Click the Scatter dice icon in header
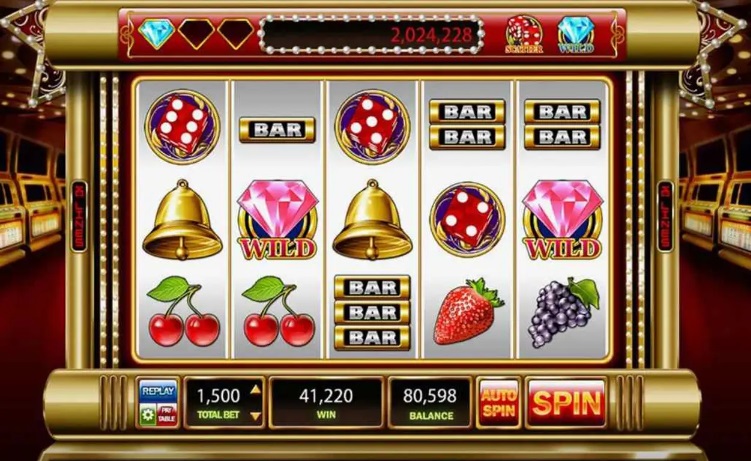Viewport: 751px width, 461px height. click(524, 34)
